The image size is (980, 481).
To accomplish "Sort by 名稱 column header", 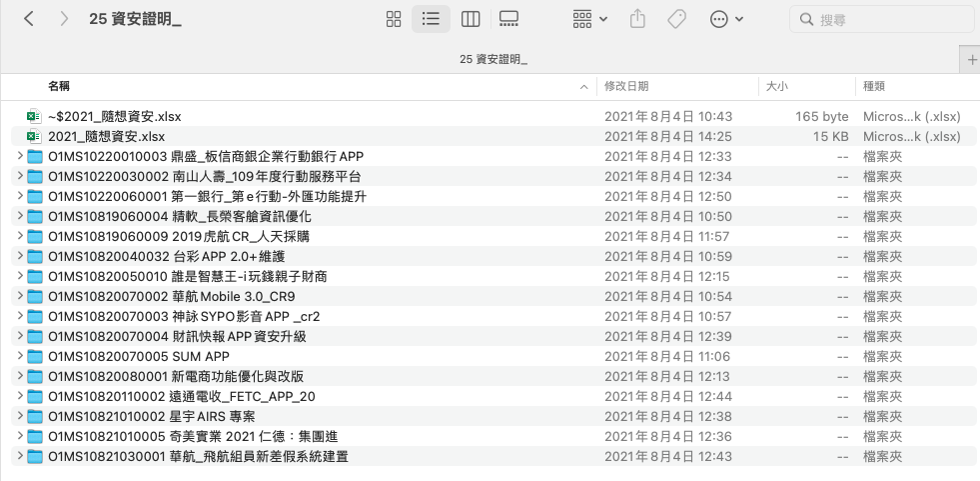I will coord(59,86).
